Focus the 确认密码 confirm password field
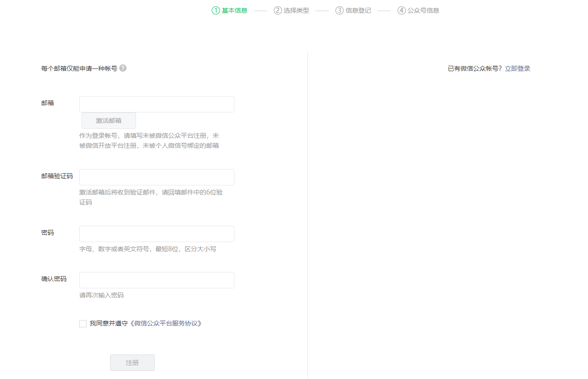The width and height of the screenshot is (588, 379). tap(157, 280)
